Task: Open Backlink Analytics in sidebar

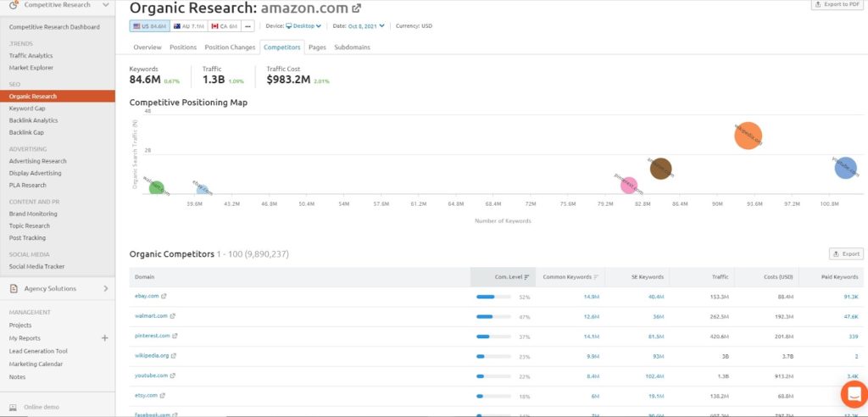Action: (x=33, y=120)
